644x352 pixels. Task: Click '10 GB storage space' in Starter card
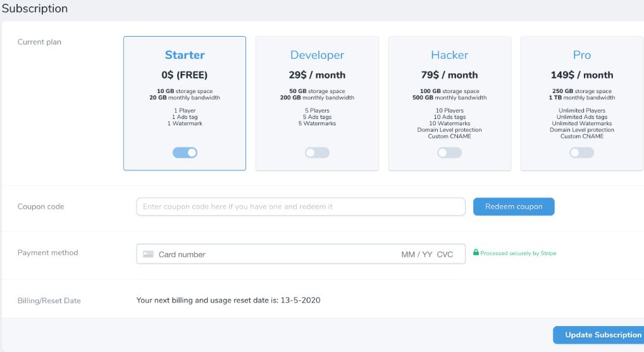pyautogui.click(x=185, y=91)
